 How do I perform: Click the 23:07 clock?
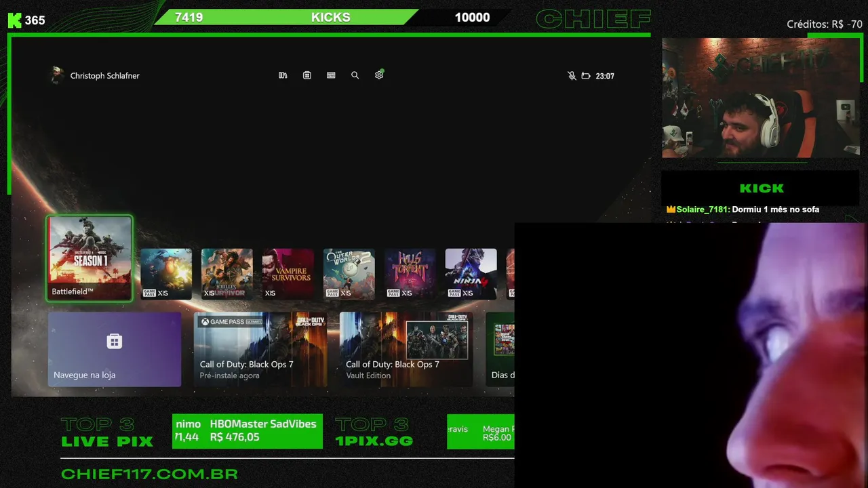605,76
